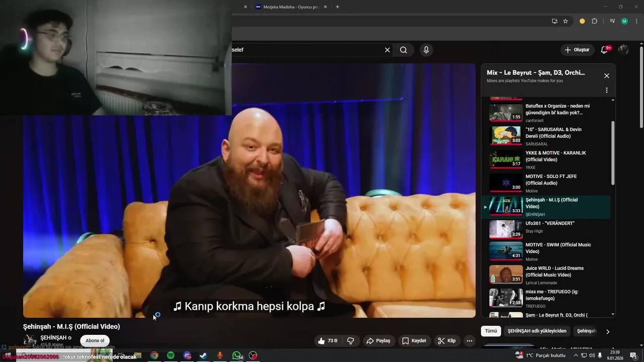Open OBS Studio from the taskbar
The height and width of the screenshot is (362, 644).
(253, 355)
